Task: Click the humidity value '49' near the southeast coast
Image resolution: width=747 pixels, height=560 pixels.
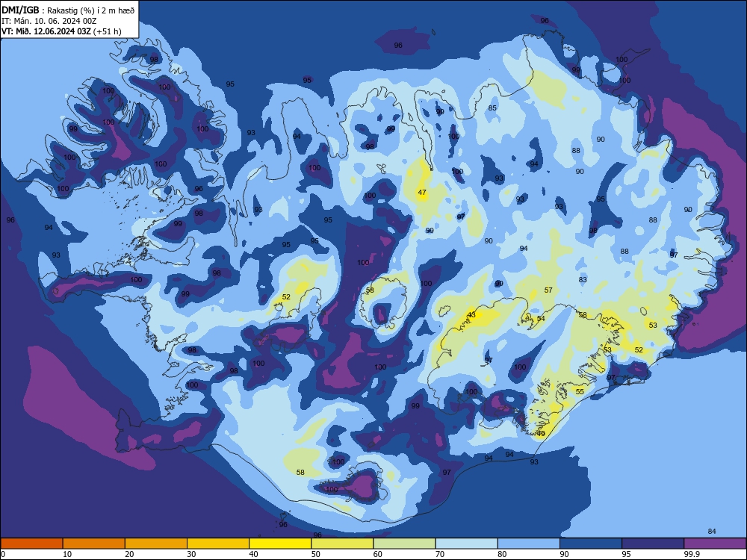Action: pos(541,433)
